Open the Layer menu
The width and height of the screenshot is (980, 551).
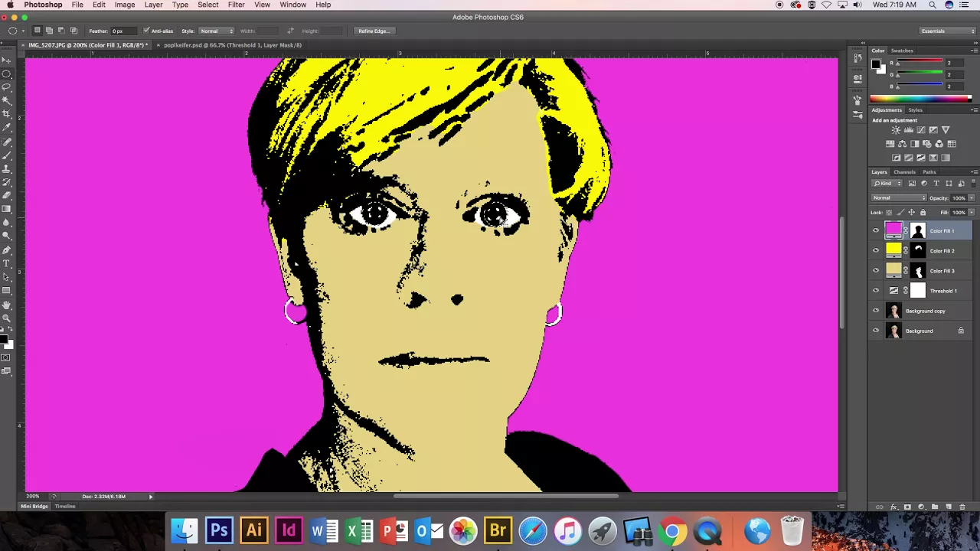153,5
